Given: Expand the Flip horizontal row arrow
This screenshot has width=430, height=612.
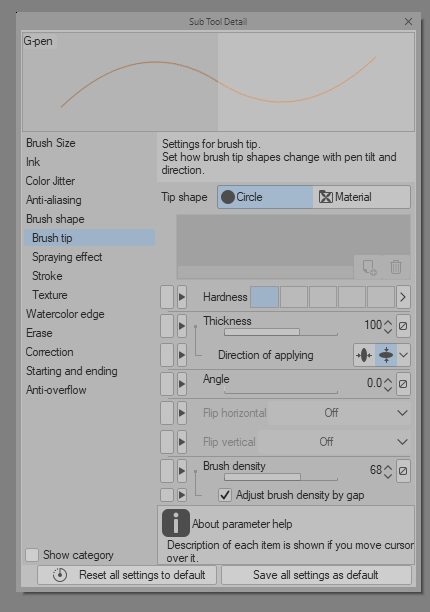Looking at the screenshot, I should tap(182, 413).
